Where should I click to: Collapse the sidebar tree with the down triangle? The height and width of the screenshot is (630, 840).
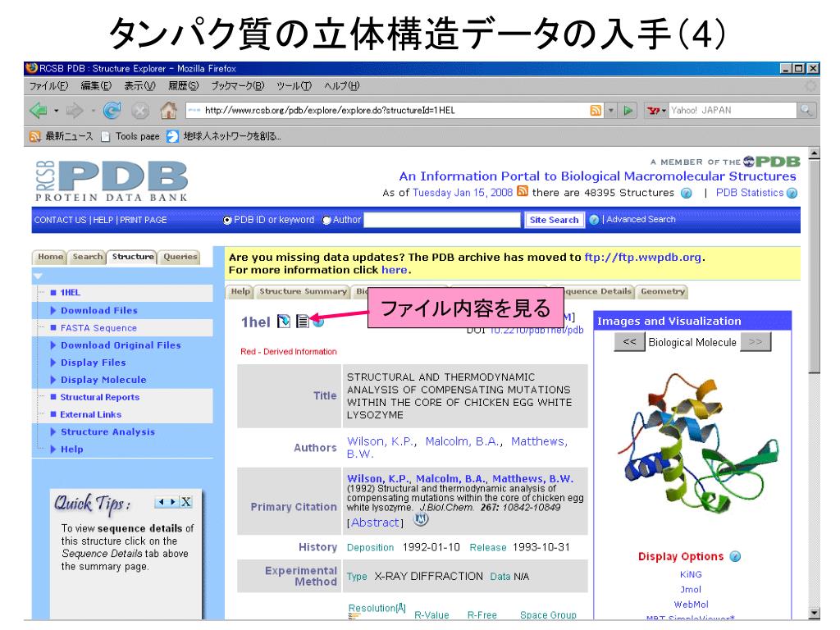(x=38, y=276)
